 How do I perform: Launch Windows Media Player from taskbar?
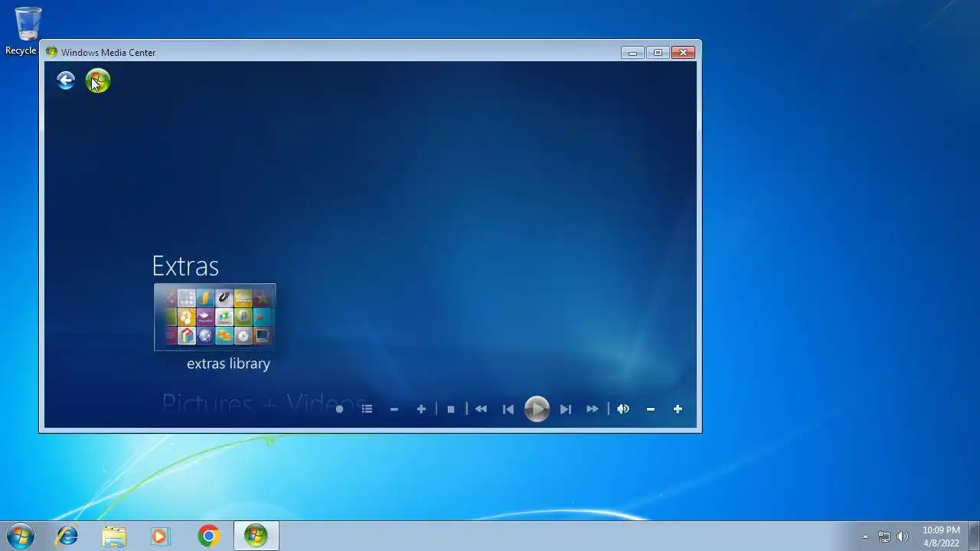click(160, 536)
